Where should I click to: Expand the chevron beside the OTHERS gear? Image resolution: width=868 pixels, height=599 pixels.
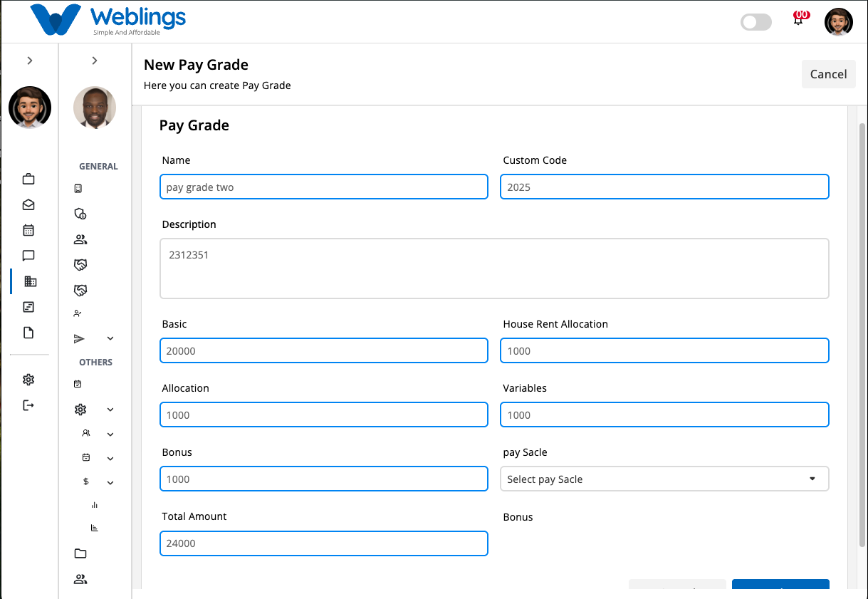[x=110, y=410]
